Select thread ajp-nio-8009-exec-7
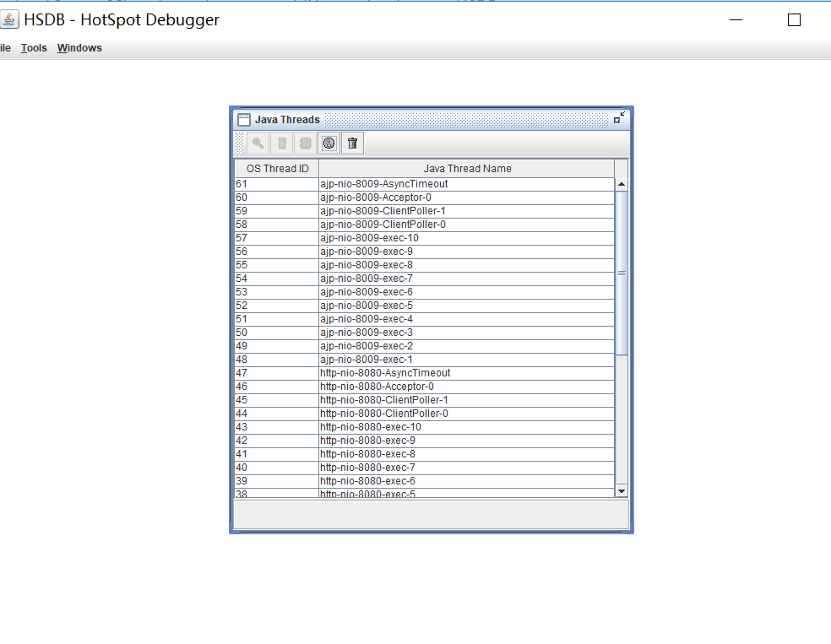Viewport: 831px width, 644px height. [467, 279]
